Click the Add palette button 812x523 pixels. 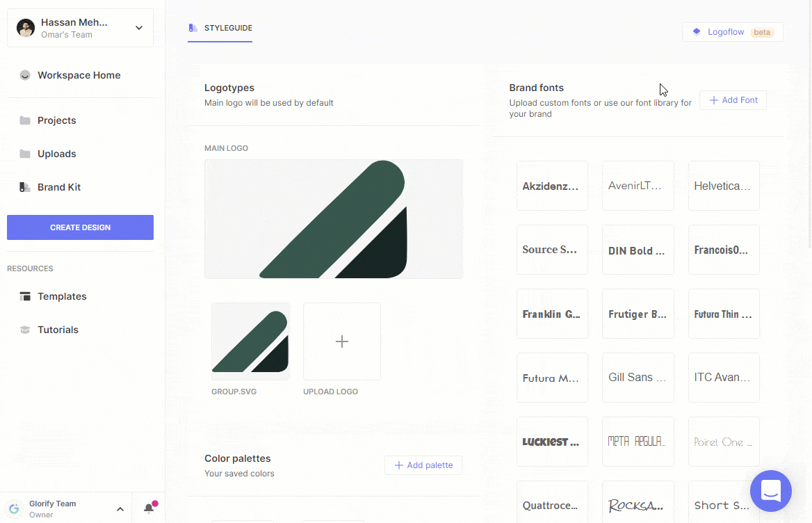point(423,465)
